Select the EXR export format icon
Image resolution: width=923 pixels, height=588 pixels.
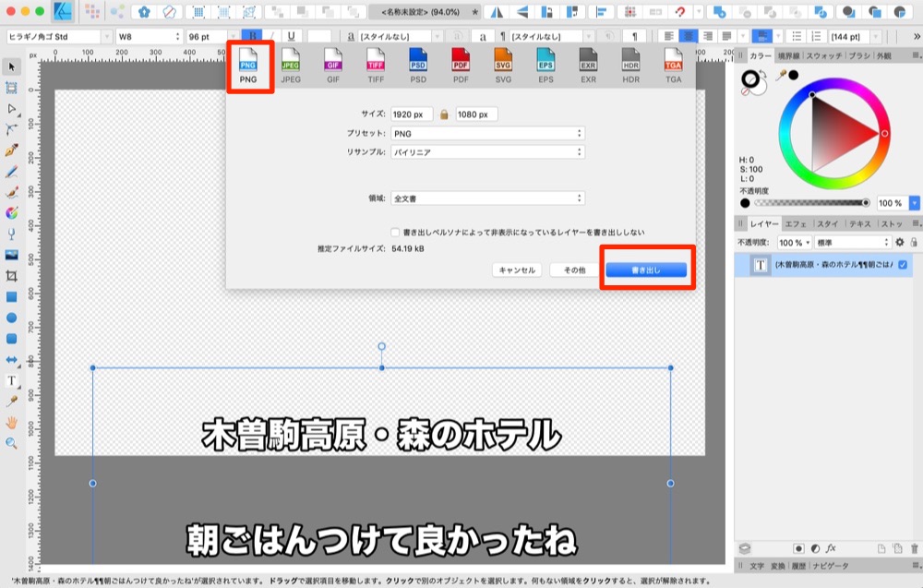click(x=588, y=66)
